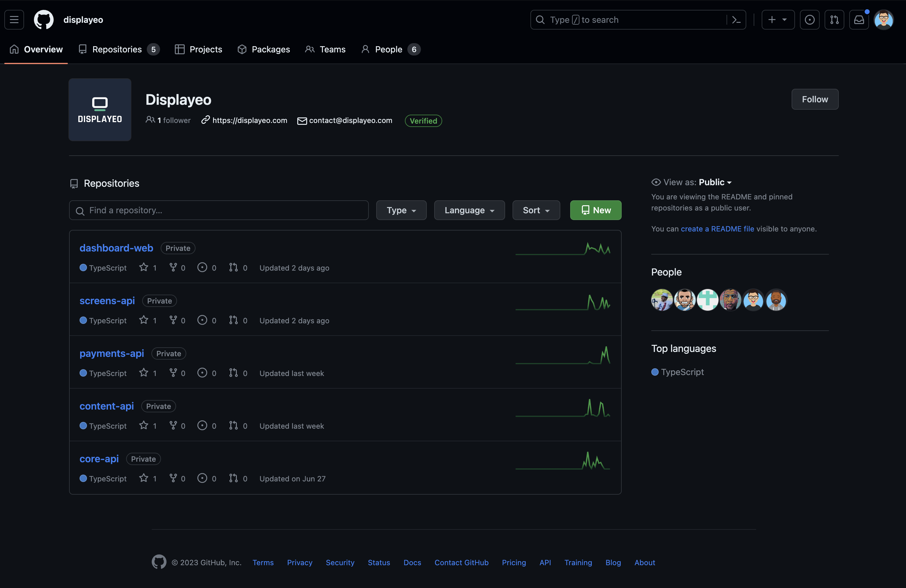Click the TypeScript top language link
Screen dimensions: 906x588
point(677,372)
